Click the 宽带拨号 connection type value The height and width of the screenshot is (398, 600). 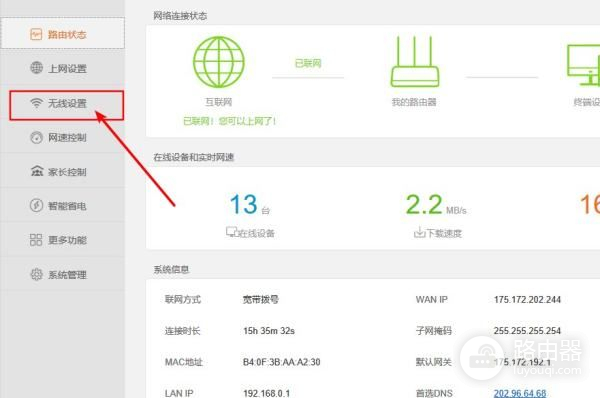tap(261, 299)
